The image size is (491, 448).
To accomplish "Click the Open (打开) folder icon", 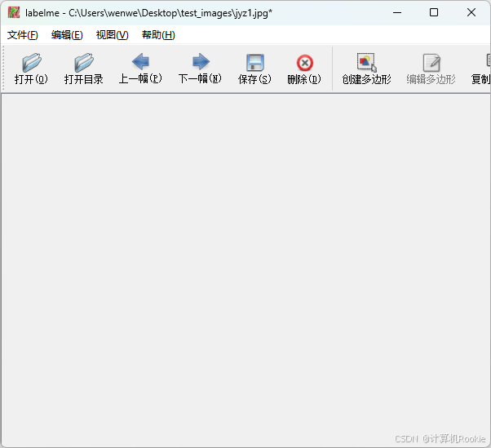I will 31,63.
